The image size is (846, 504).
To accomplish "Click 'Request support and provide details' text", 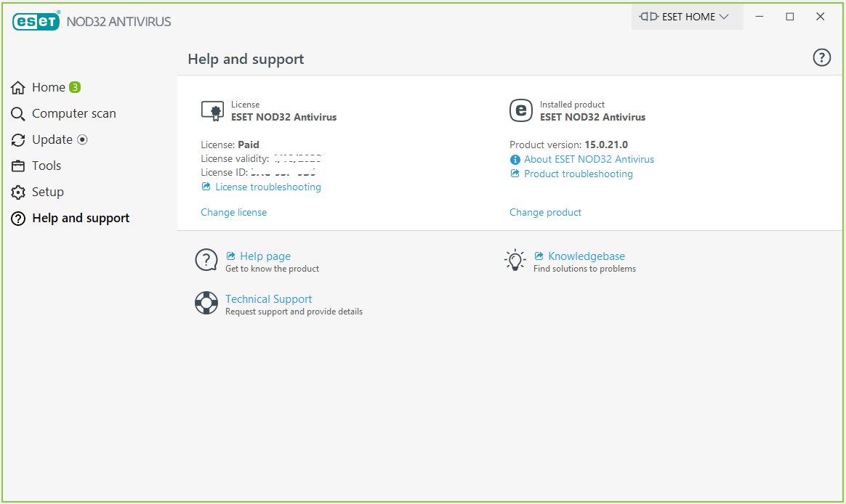I will (294, 312).
